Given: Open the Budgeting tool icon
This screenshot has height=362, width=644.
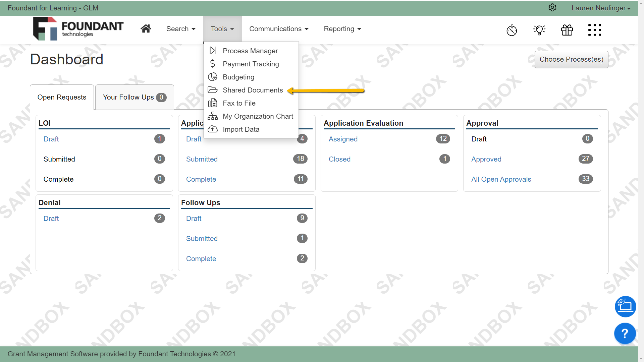Looking at the screenshot, I should [213, 77].
